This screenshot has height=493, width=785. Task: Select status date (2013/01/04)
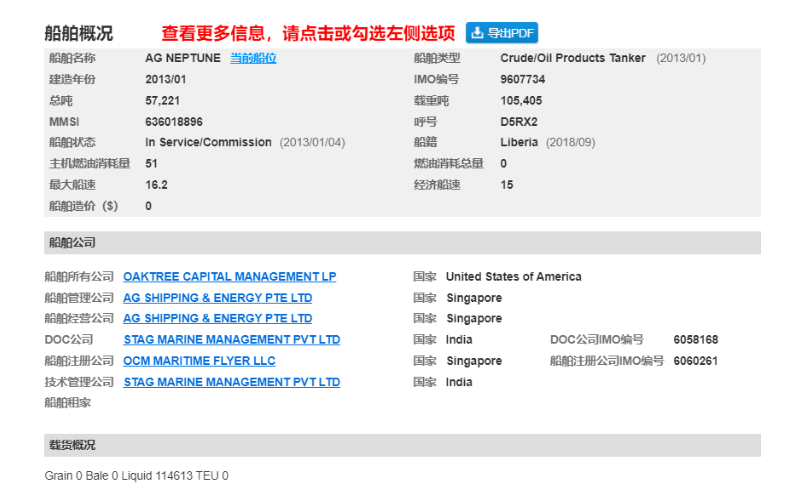click(x=312, y=143)
